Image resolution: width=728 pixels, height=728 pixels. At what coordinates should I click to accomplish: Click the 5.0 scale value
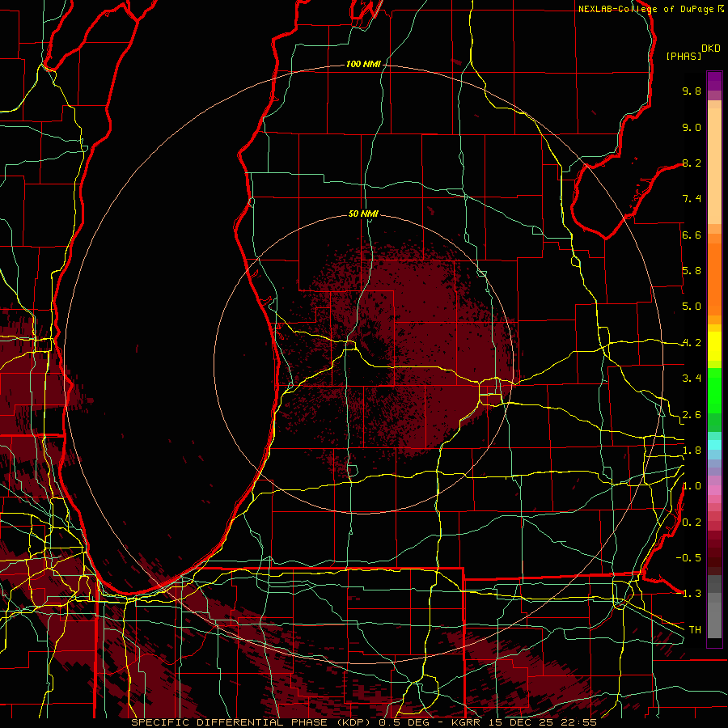692,307
